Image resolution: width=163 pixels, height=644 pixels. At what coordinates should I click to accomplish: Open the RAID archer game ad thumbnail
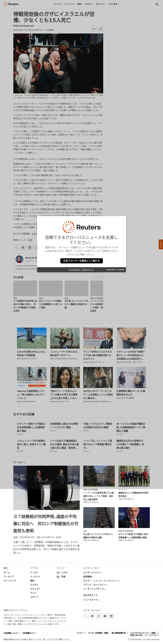[65, 338]
